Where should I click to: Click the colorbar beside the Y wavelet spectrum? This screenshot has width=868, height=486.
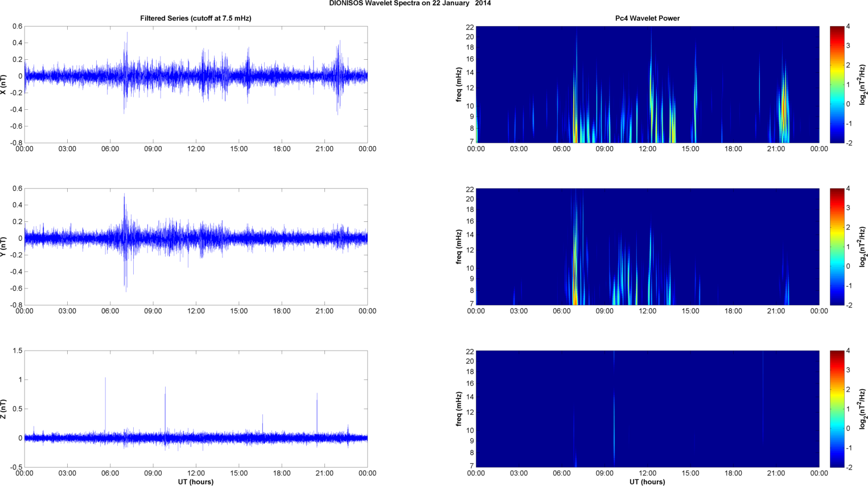(x=837, y=246)
